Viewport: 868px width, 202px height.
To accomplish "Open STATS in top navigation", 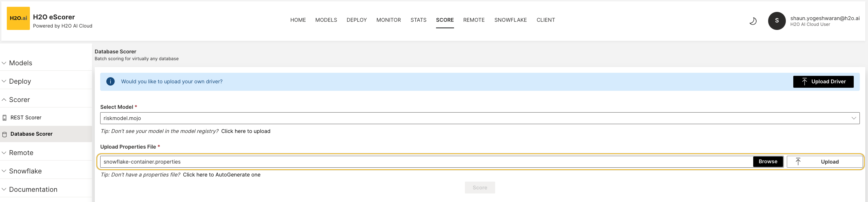I will [418, 20].
